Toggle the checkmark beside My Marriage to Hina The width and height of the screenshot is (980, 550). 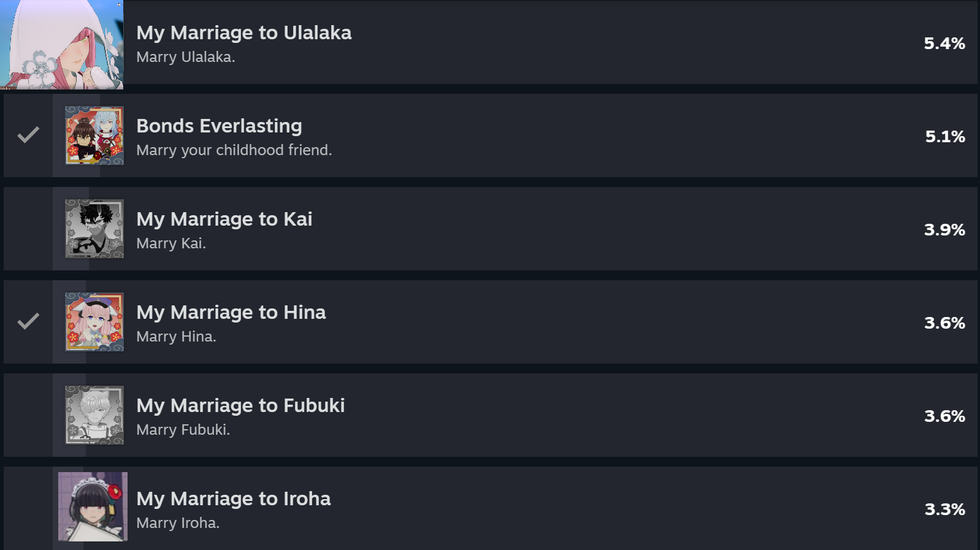click(x=28, y=321)
